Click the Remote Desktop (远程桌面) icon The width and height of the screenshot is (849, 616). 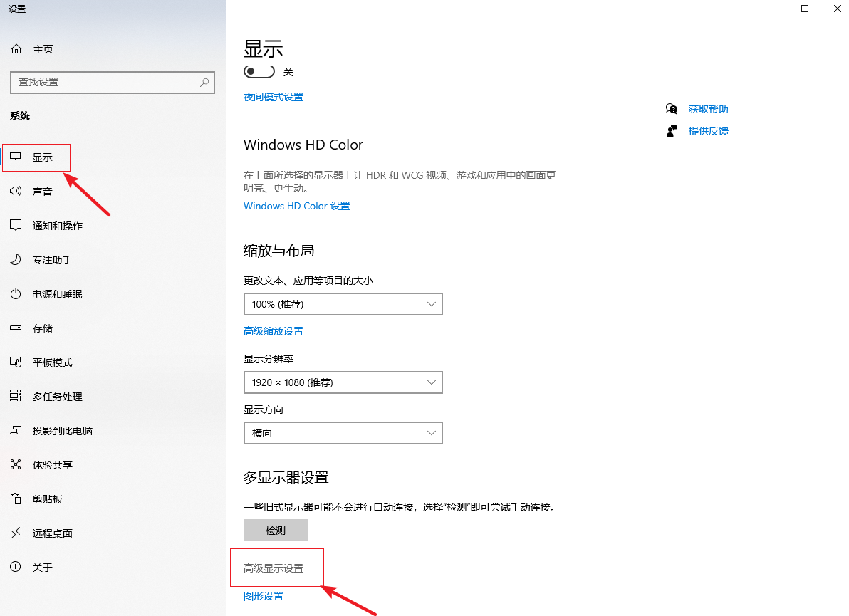[16, 533]
